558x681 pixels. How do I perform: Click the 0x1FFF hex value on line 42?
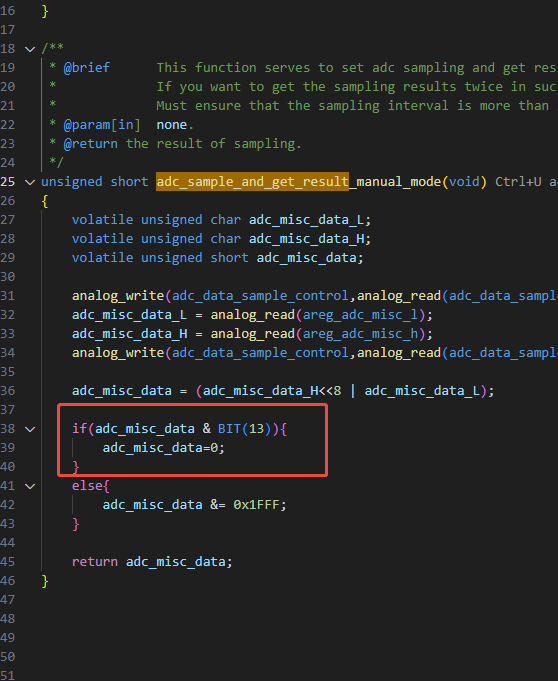[256, 505]
